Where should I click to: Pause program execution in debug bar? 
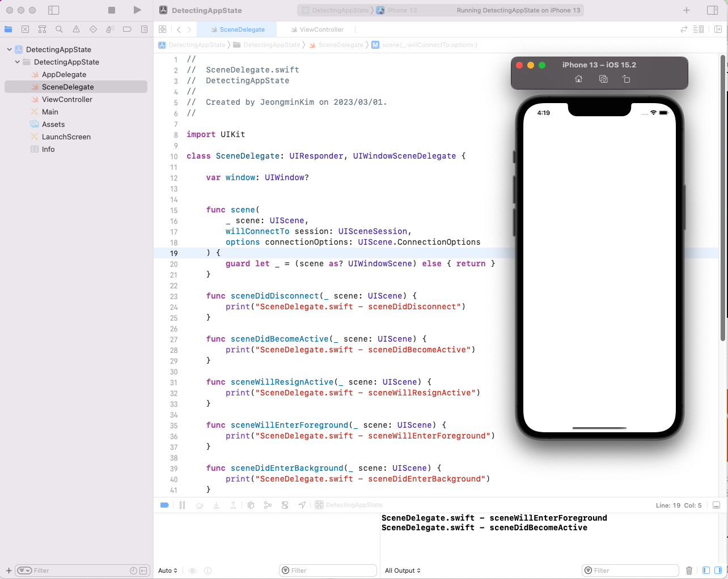point(182,505)
